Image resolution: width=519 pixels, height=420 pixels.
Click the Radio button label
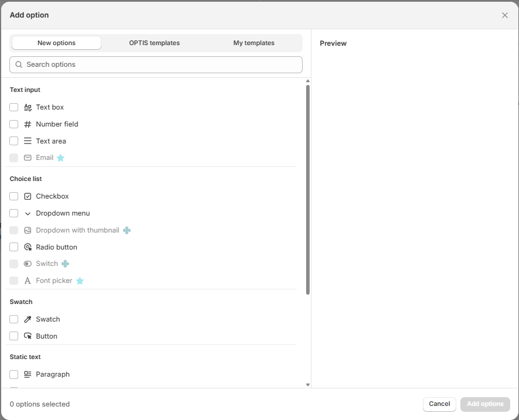click(x=57, y=247)
